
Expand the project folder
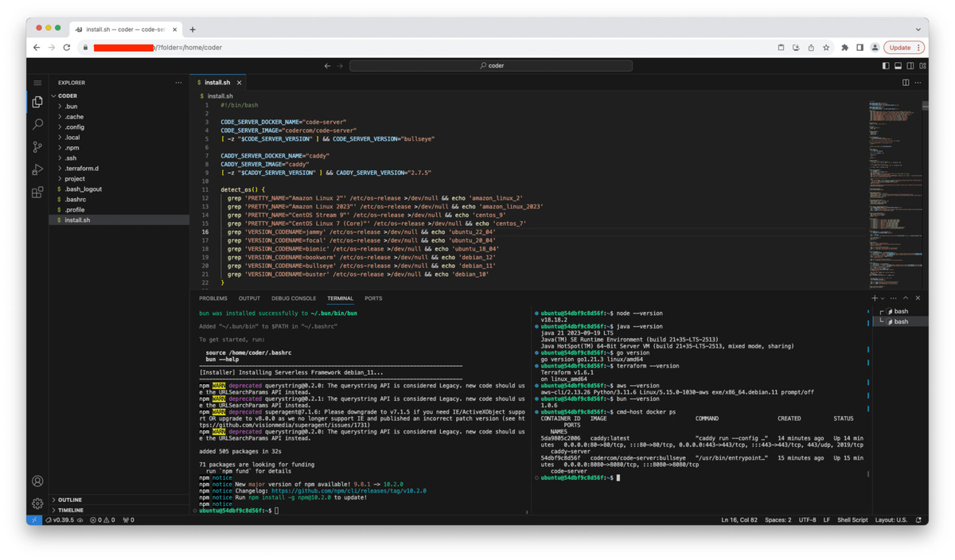pyautogui.click(x=119, y=178)
